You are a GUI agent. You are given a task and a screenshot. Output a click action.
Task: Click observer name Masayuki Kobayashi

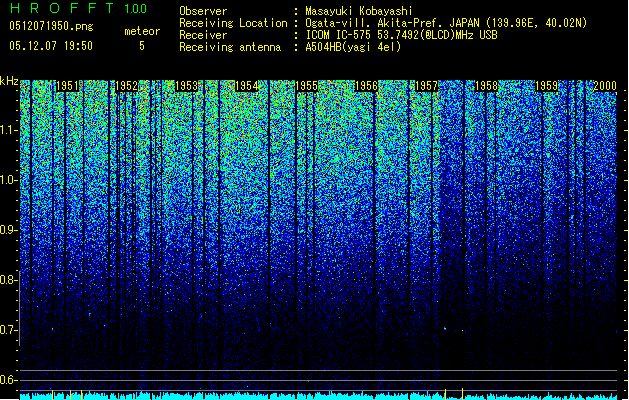click(x=359, y=11)
